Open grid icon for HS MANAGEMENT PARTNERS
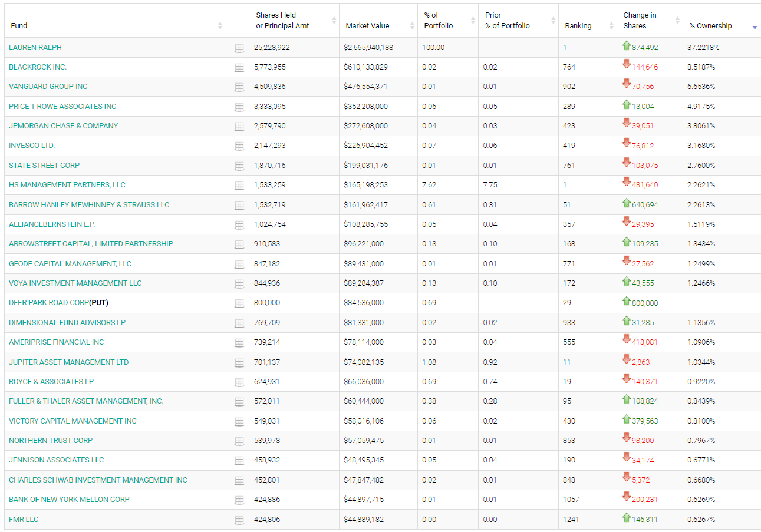Screen dimensions: 761x532 (239, 186)
